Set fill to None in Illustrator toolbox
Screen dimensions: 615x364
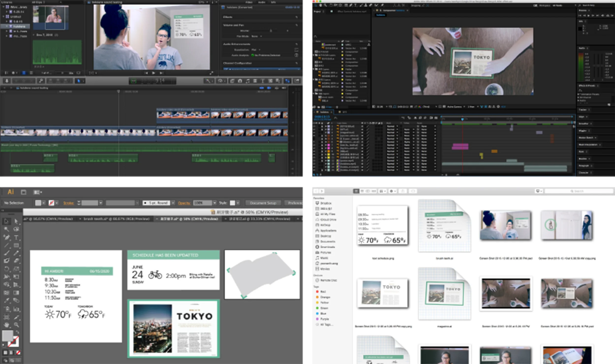[18, 352]
